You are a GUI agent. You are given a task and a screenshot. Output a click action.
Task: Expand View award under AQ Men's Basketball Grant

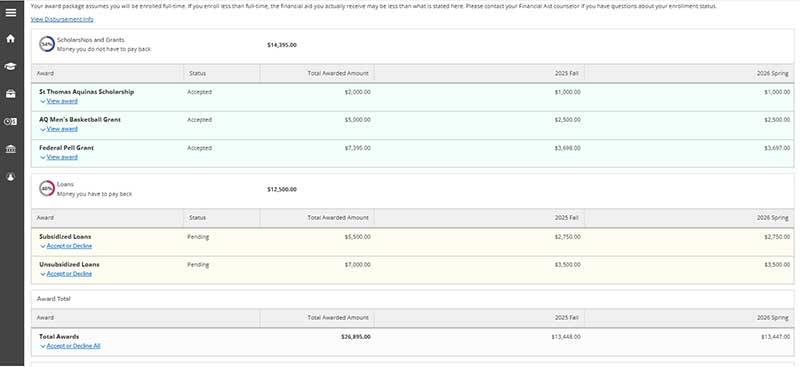62,129
